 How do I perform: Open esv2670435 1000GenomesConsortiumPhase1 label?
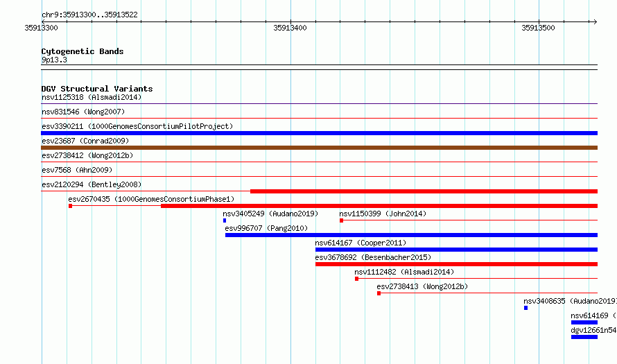tap(151, 199)
